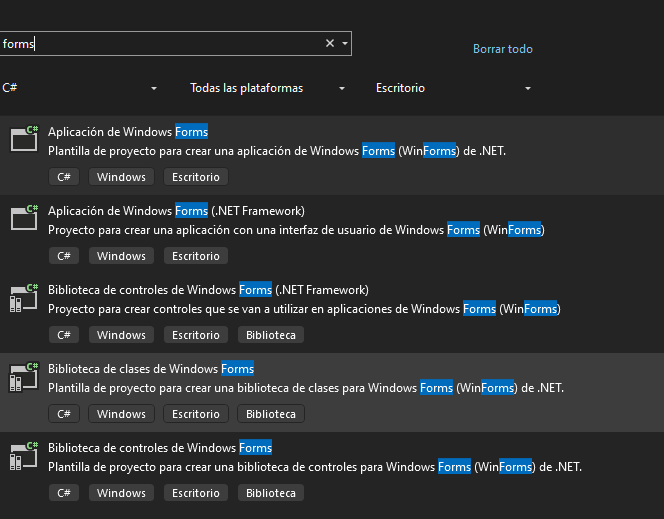The image size is (664, 519).
Task: Click C# tag under Biblioteca de clases de Windows Forms
Action: coord(64,414)
